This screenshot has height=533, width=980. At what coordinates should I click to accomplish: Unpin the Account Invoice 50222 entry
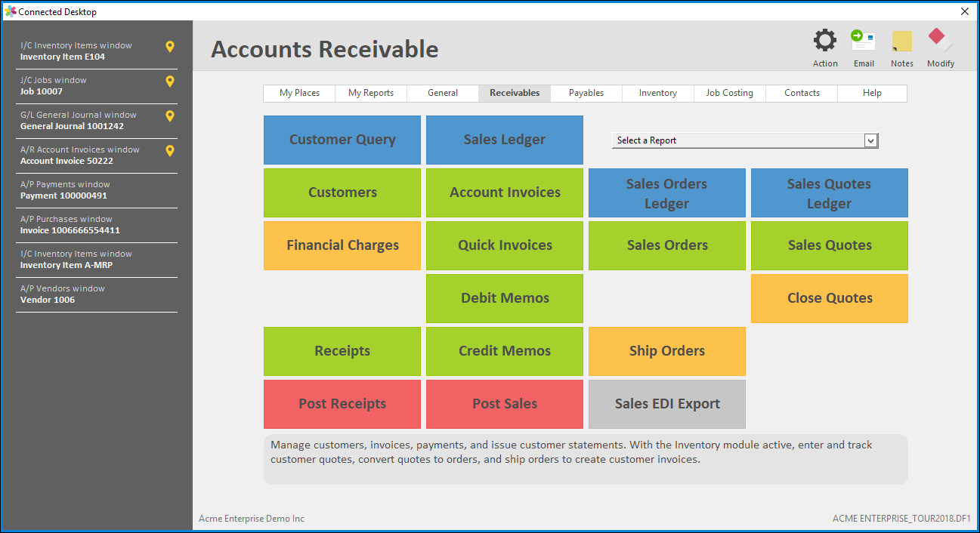pos(170,151)
